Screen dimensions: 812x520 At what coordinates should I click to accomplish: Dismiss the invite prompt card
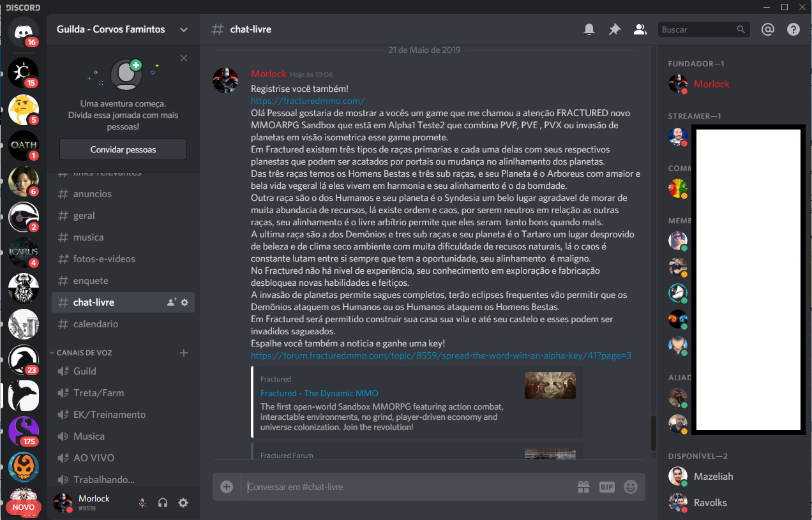(x=184, y=58)
